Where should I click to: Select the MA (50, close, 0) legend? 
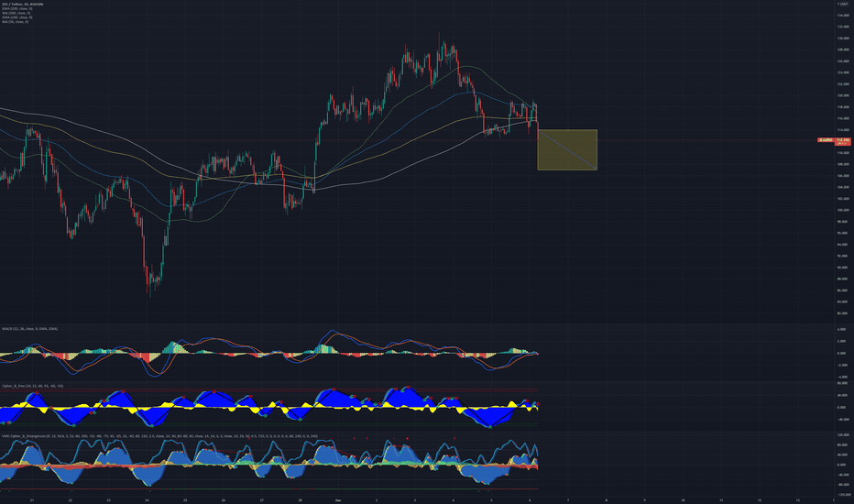[16, 22]
